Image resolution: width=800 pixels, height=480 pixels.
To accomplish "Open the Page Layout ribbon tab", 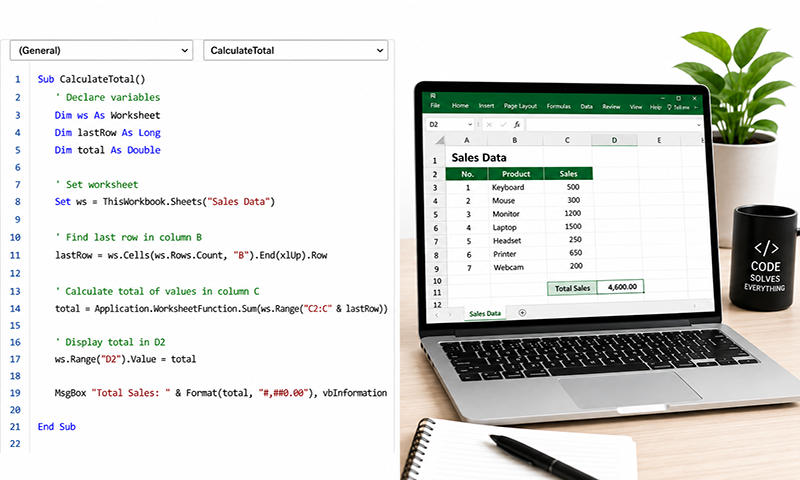I will click(x=520, y=106).
